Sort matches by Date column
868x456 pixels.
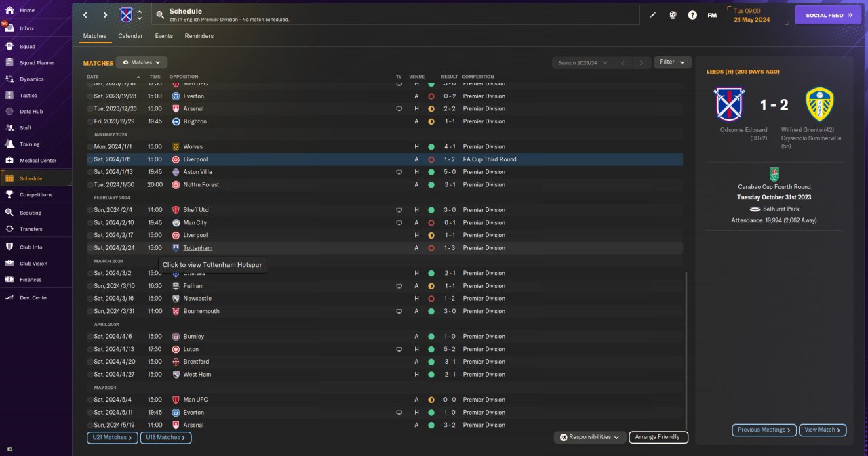93,77
